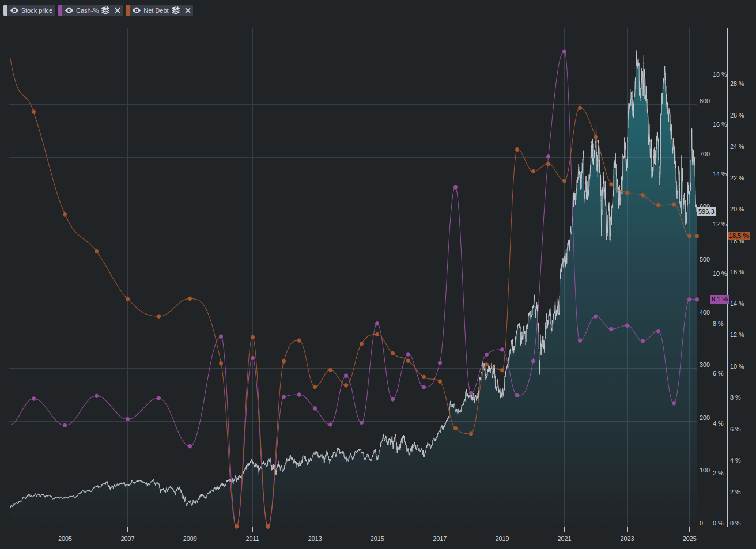Remove the Net Debt series with X
The width and height of the screenshot is (756, 549).
pyautogui.click(x=188, y=10)
